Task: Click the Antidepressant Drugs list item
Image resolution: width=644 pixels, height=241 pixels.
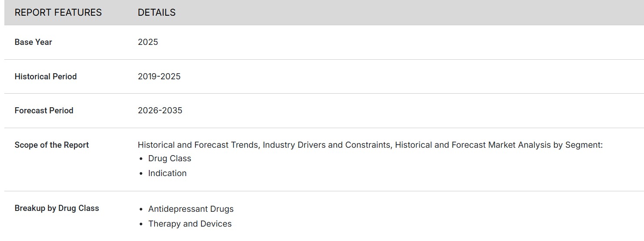Action: coord(191,209)
